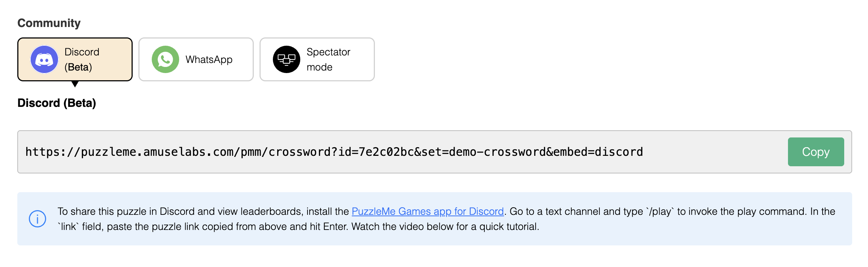Viewport: 868px width, 267px height.
Task: Click the blue info banner text
Action: (446, 219)
